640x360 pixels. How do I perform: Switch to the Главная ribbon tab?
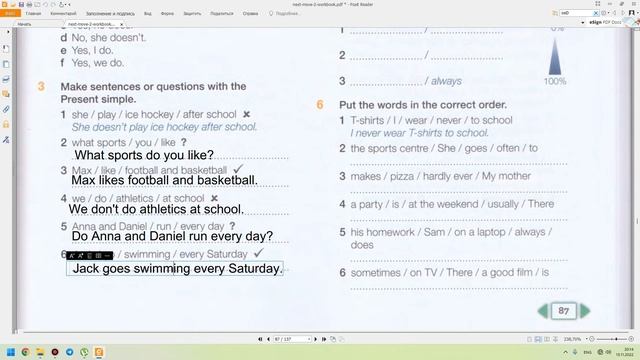point(33,13)
